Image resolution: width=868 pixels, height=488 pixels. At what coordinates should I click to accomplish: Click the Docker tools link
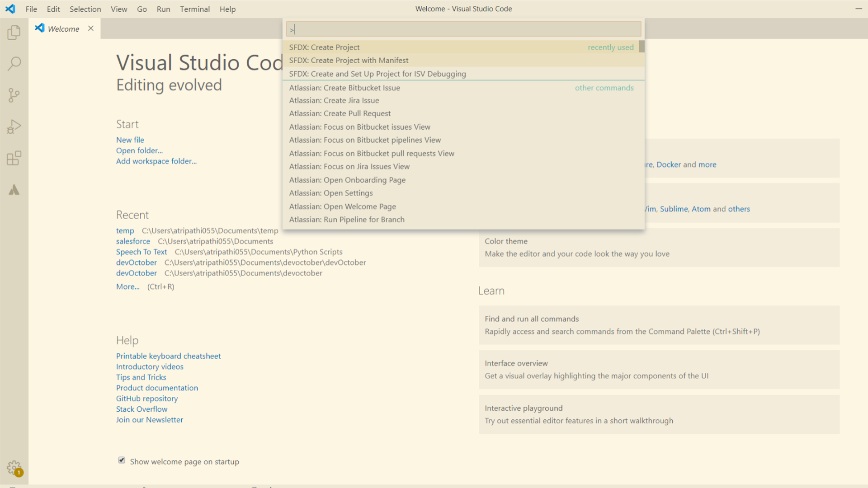click(x=669, y=164)
